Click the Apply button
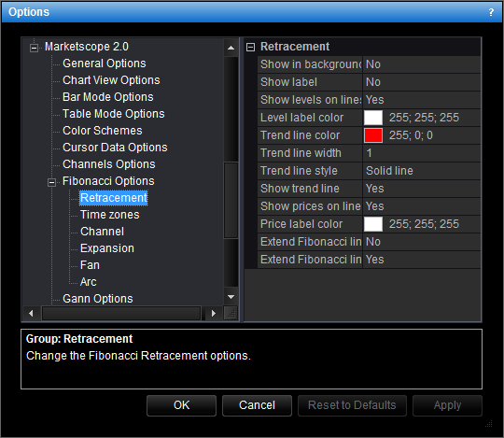This screenshot has height=438, width=504. coord(447,405)
